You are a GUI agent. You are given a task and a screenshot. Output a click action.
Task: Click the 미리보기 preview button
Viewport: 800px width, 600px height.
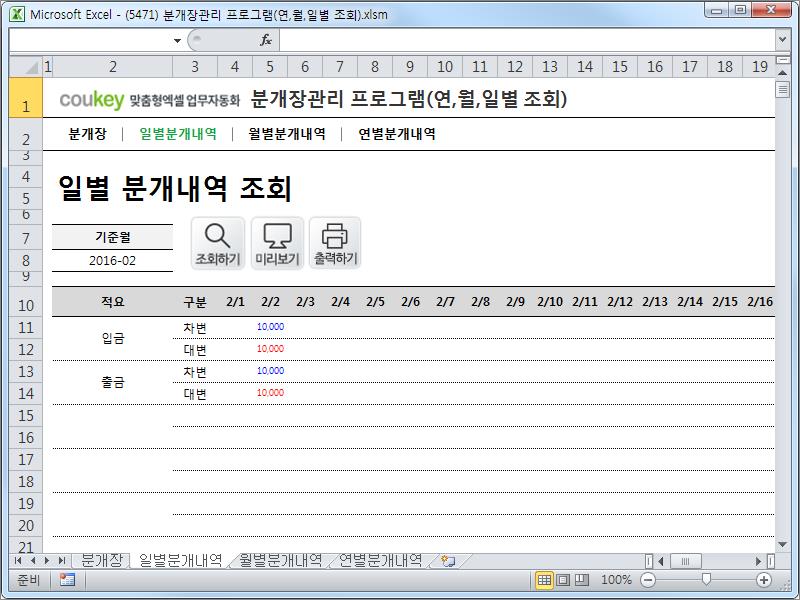277,243
